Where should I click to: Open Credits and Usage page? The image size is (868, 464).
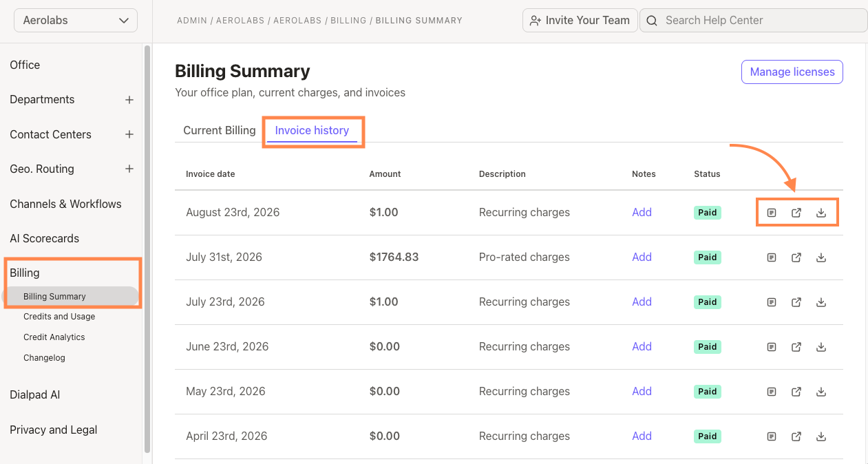[59, 317]
